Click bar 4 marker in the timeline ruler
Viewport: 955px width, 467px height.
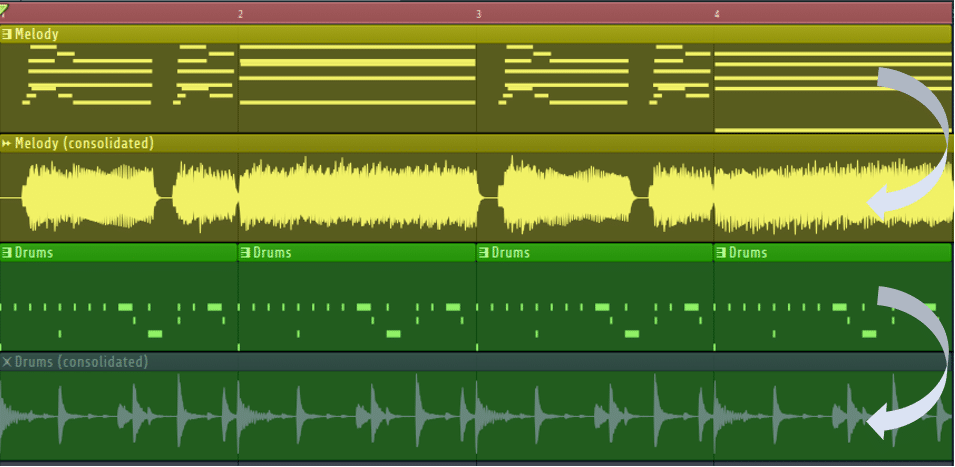pos(717,13)
